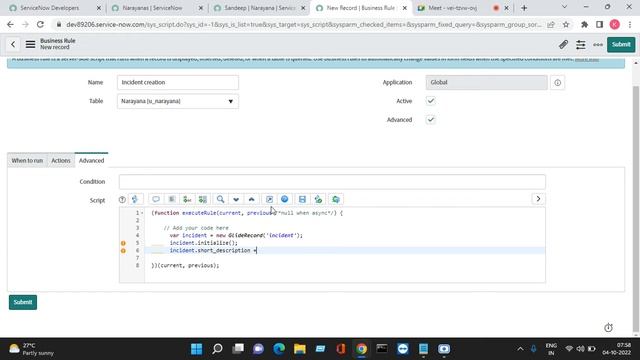Open more options ellipsis in header
This screenshot has width=640, height=360.
(598, 44)
